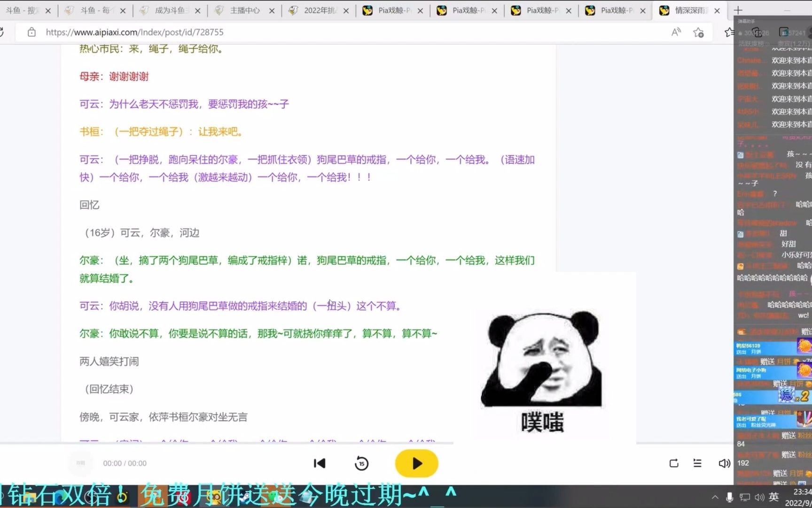Open the Read Aloud icon in the address bar

[x=676, y=32]
